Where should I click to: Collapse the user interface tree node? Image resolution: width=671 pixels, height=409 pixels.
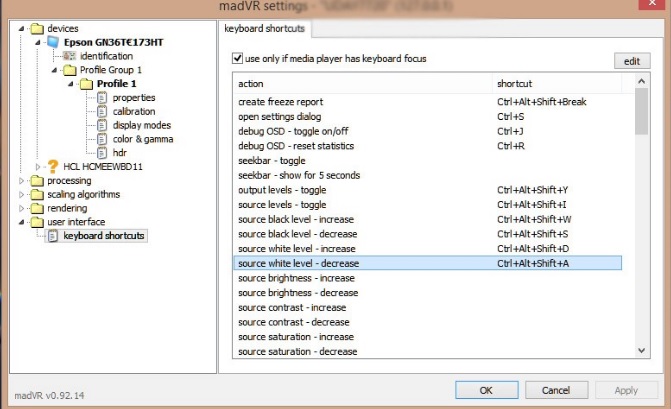pyautogui.click(x=23, y=222)
